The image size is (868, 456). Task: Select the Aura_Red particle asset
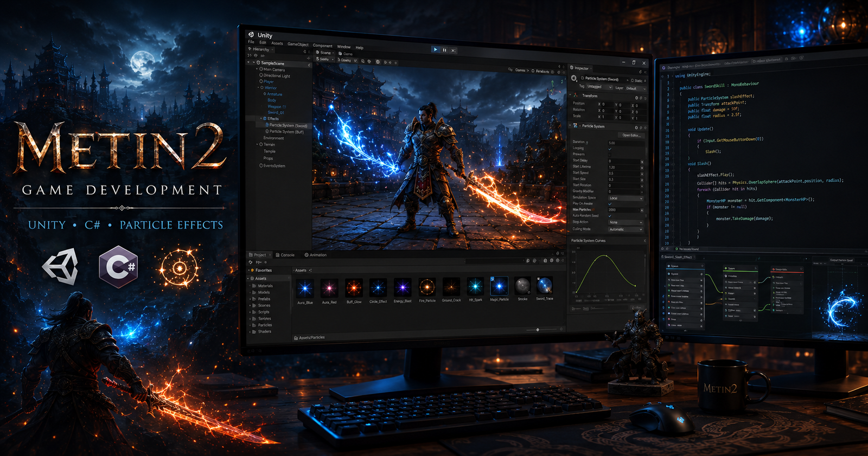pyautogui.click(x=329, y=290)
